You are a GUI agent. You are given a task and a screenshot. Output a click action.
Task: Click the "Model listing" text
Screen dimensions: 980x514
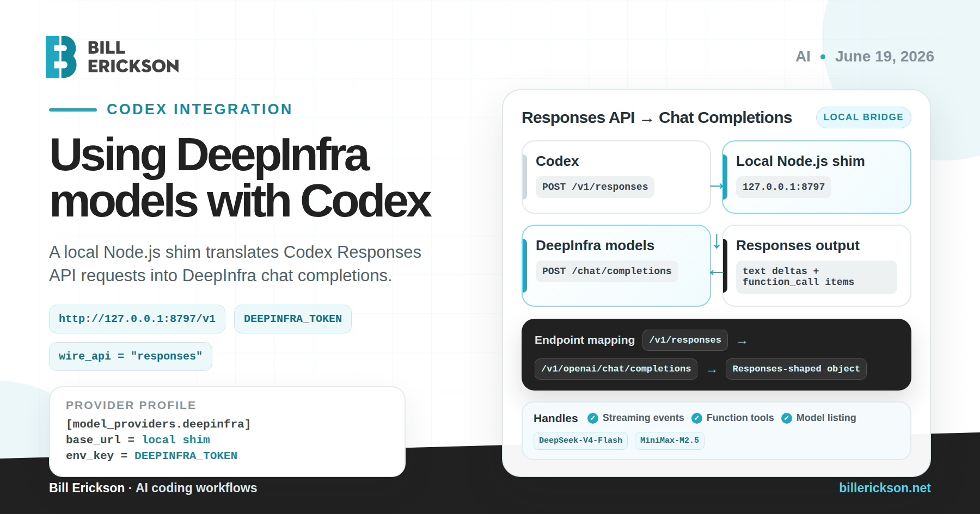click(x=826, y=418)
